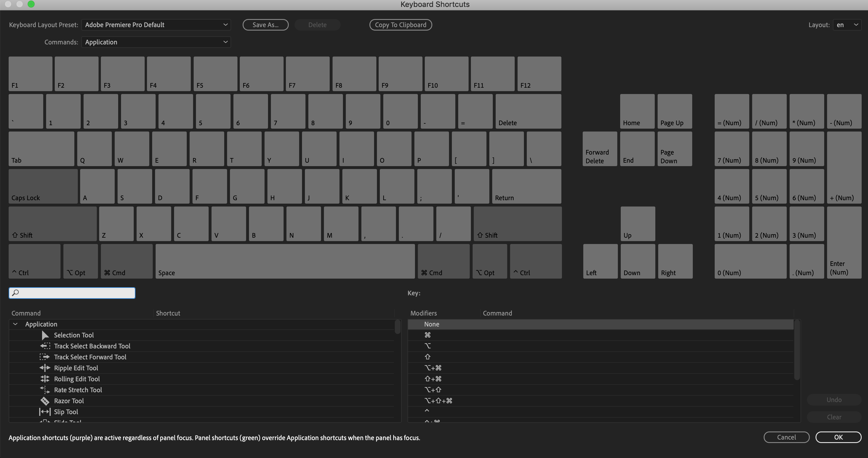Collapse the Application command group

tap(16, 324)
